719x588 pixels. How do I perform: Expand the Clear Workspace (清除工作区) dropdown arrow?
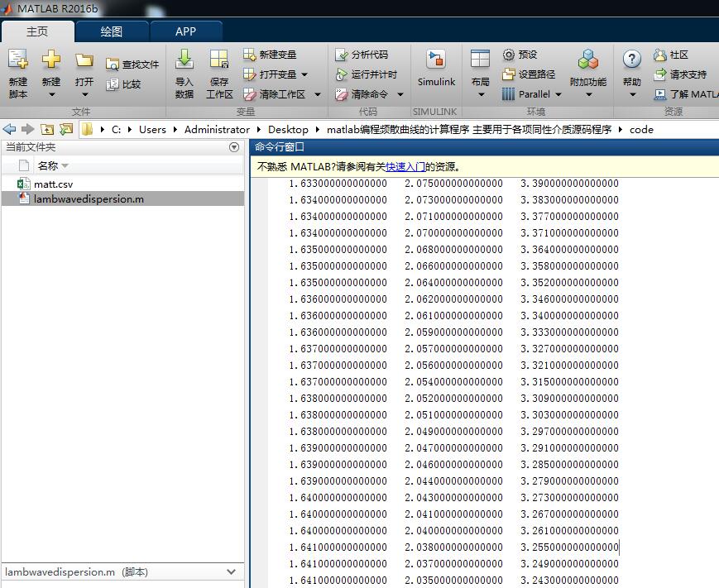(318, 95)
